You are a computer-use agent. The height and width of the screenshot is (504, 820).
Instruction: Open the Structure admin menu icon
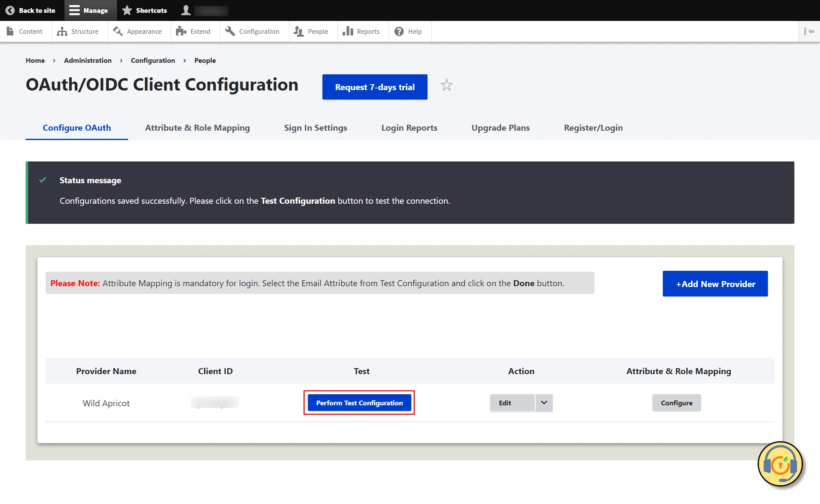(x=62, y=31)
